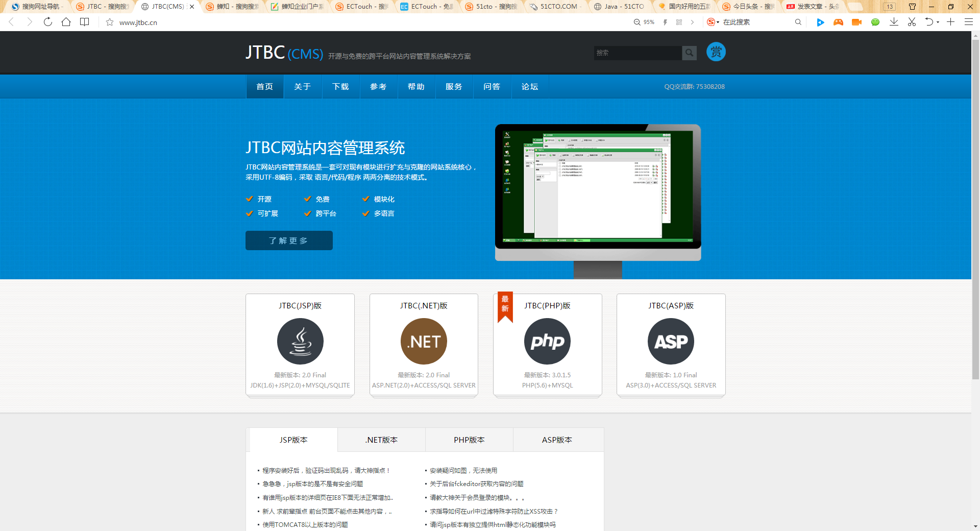Switch to the 今日头条 browser tab
Image resolution: width=980 pixels, height=531 pixels.
tap(749, 7)
